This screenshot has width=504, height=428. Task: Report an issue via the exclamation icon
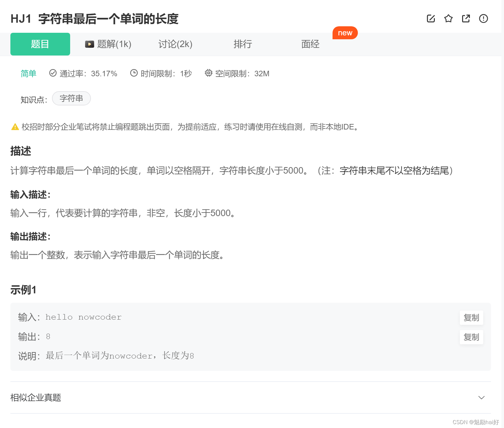coord(483,18)
